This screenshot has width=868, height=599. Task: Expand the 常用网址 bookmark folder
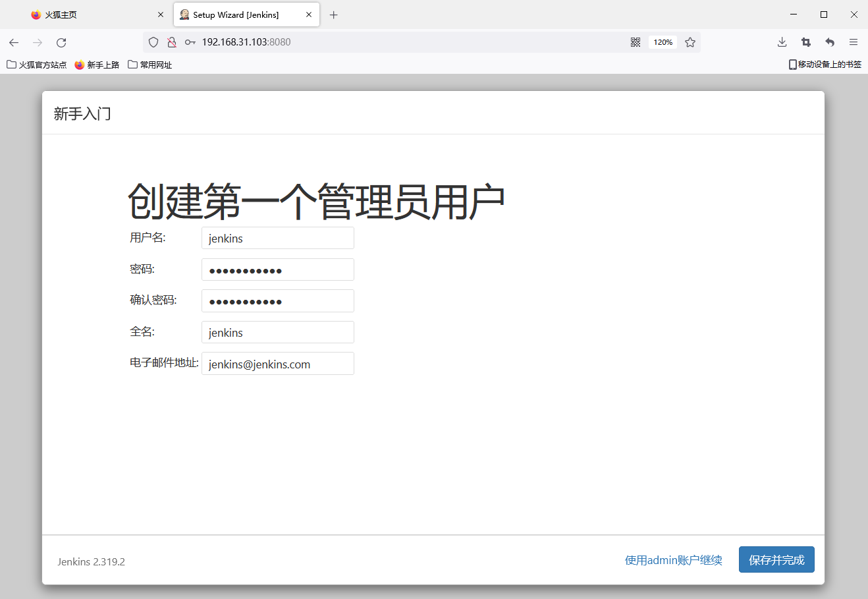point(150,65)
